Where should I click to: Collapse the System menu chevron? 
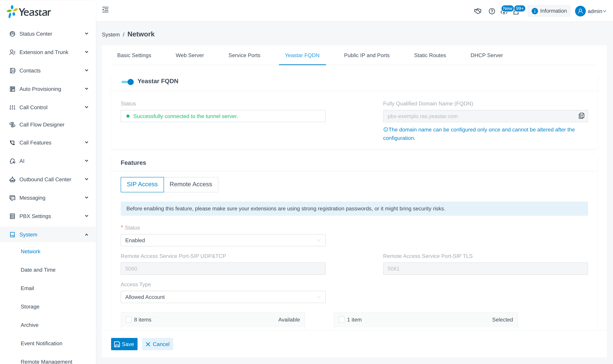(x=86, y=234)
